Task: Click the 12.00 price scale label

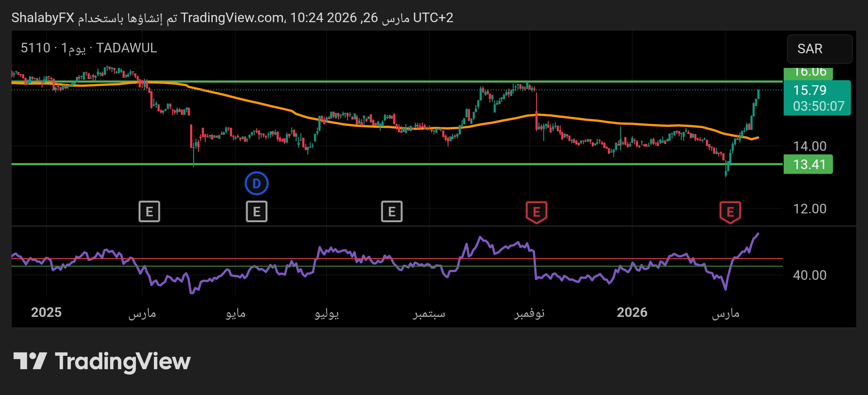Action: 809,209
